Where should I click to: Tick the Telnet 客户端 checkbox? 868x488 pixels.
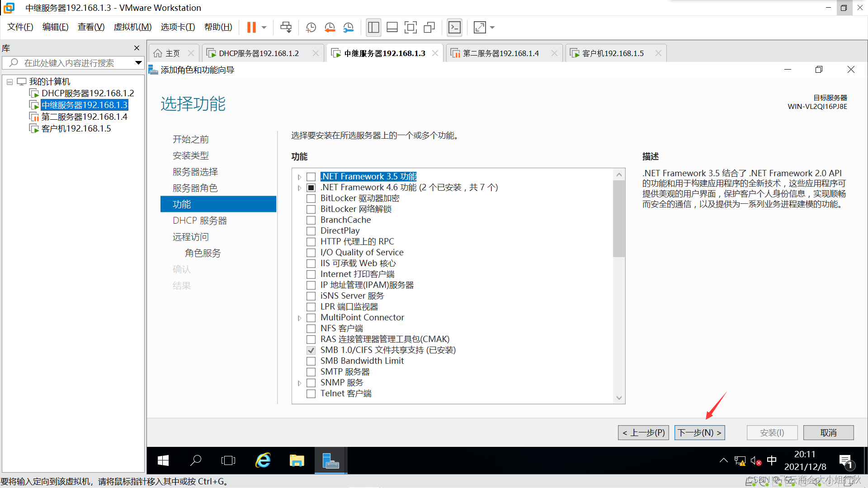click(x=311, y=394)
